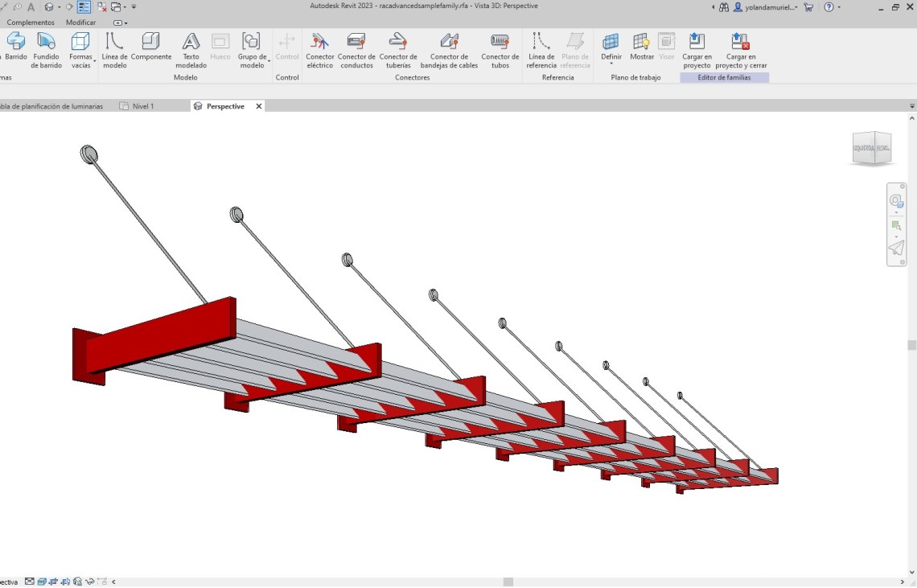Click the horizontal scrollbar thumb at bottom
Screen dimensions: 917x588
point(508,582)
